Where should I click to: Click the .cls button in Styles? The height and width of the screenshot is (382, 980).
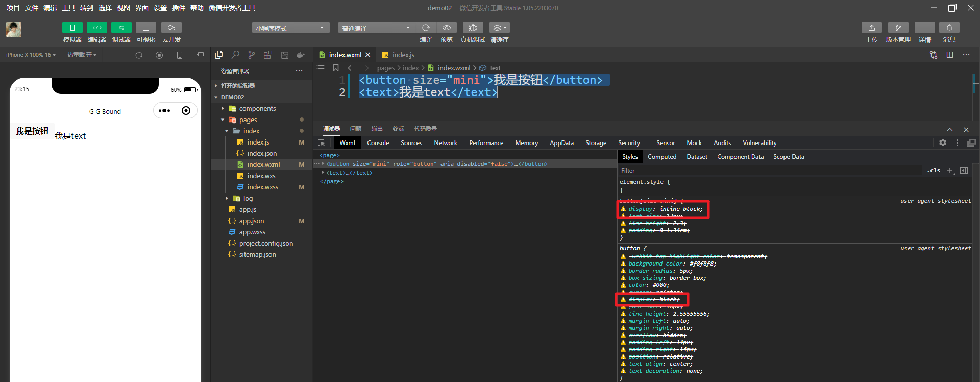coord(934,171)
